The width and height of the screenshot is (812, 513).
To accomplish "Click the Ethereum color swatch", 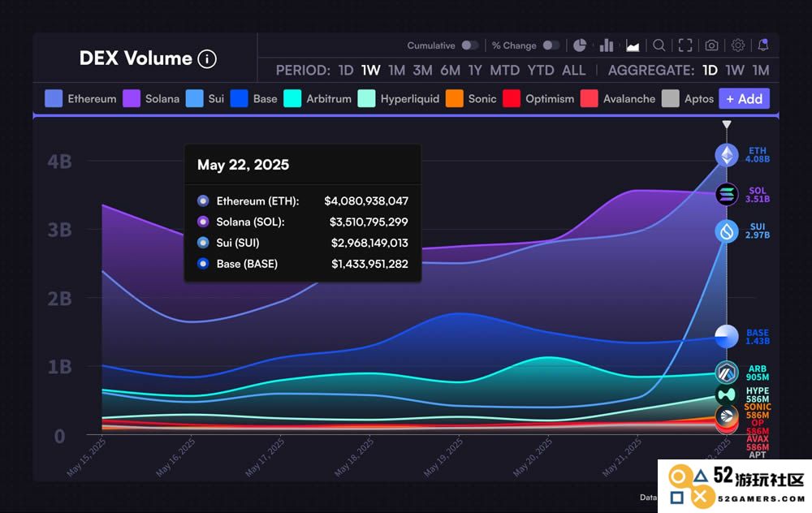I will pyautogui.click(x=54, y=99).
